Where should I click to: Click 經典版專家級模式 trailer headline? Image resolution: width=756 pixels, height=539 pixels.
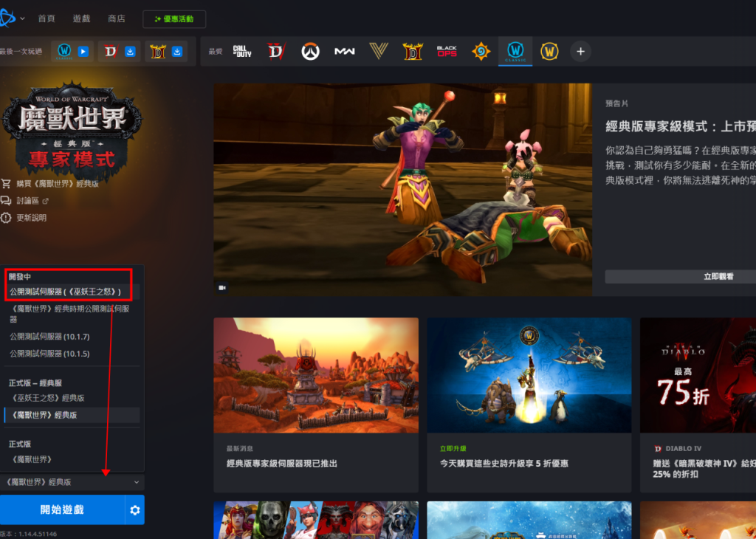(x=680, y=126)
